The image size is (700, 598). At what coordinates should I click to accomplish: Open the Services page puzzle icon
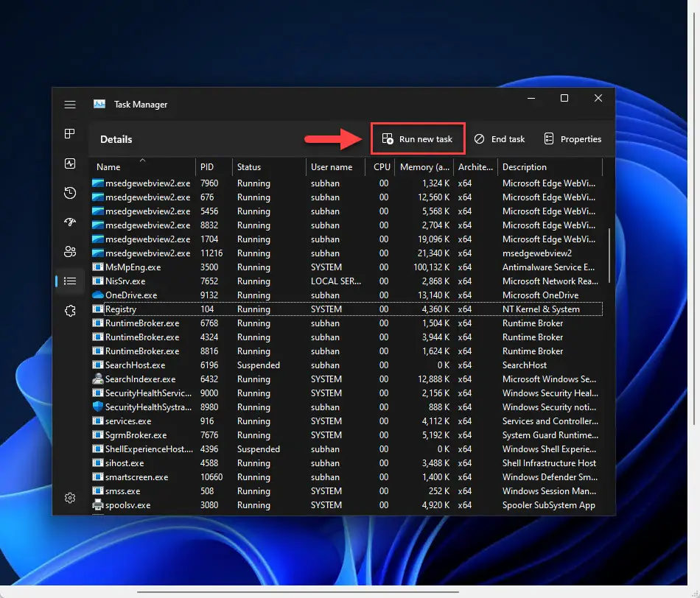pyautogui.click(x=70, y=311)
